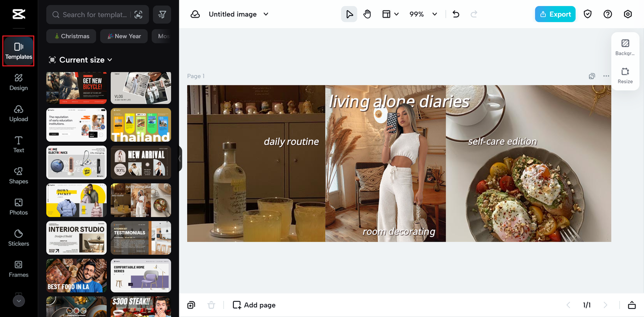Undo the last action
Viewport: 644px width, 317px height.
(x=456, y=14)
